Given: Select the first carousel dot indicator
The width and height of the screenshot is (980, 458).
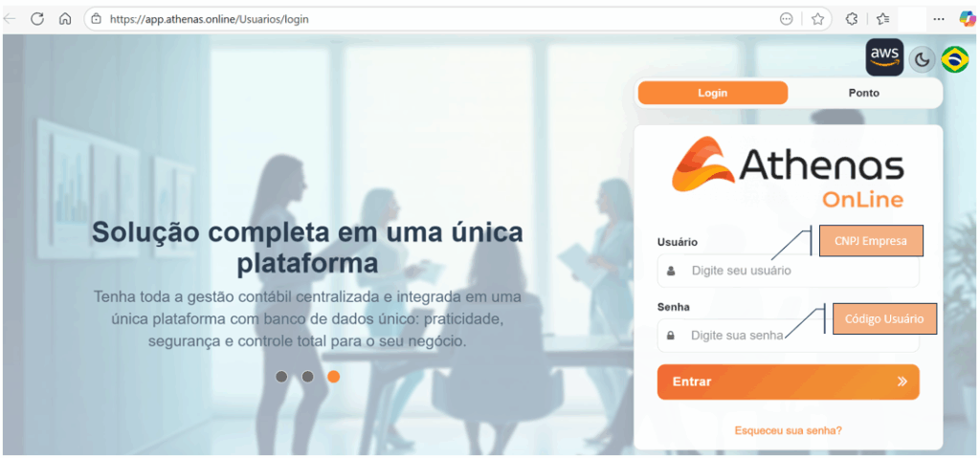Looking at the screenshot, I should point(281,376).
